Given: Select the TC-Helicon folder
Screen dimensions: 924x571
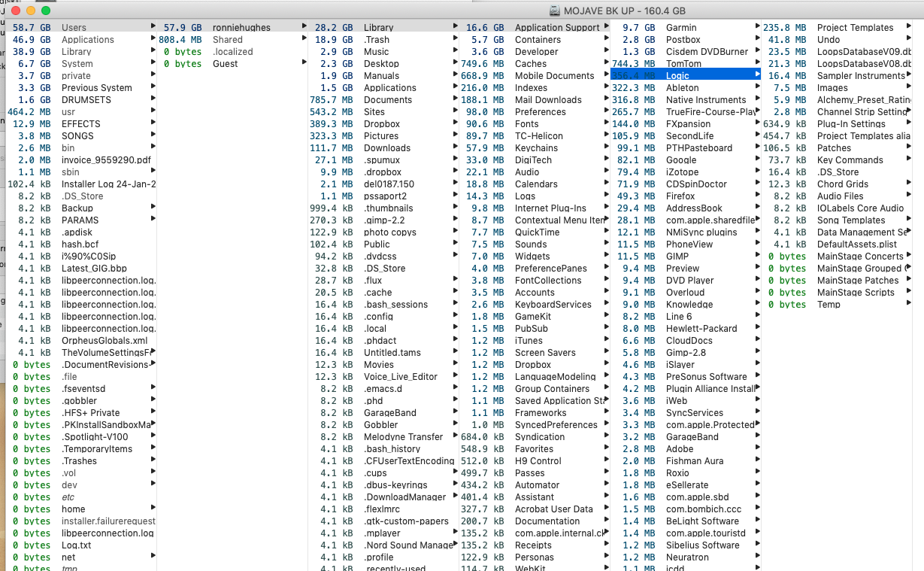Looking at the screenshot, I should 535,136.
